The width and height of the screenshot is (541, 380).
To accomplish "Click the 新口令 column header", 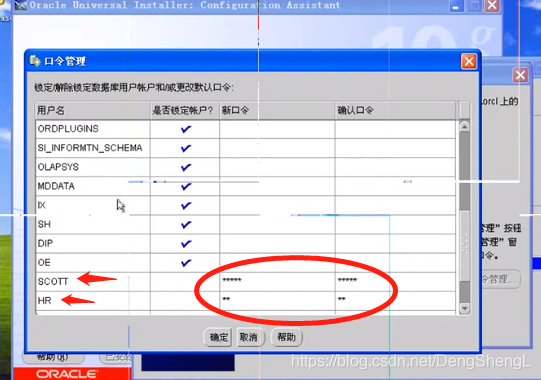I will [277, 110].
